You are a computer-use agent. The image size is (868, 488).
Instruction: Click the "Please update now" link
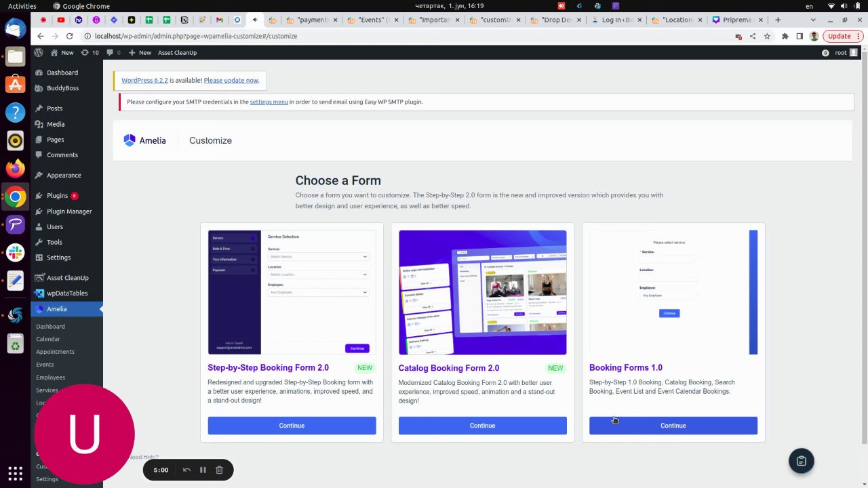point(231,80)
